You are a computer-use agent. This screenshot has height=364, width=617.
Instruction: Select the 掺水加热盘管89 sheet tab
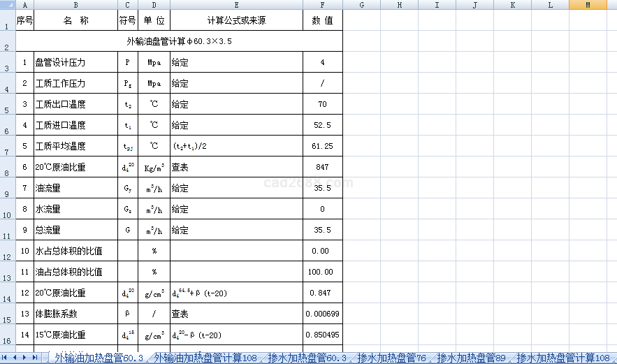[x=471, y=358]
